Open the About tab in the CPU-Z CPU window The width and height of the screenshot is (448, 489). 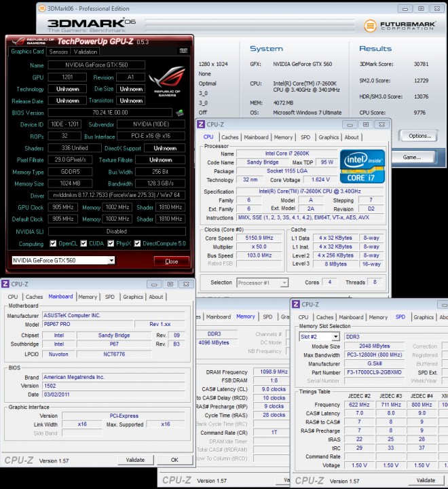click(x=352, y=137)
